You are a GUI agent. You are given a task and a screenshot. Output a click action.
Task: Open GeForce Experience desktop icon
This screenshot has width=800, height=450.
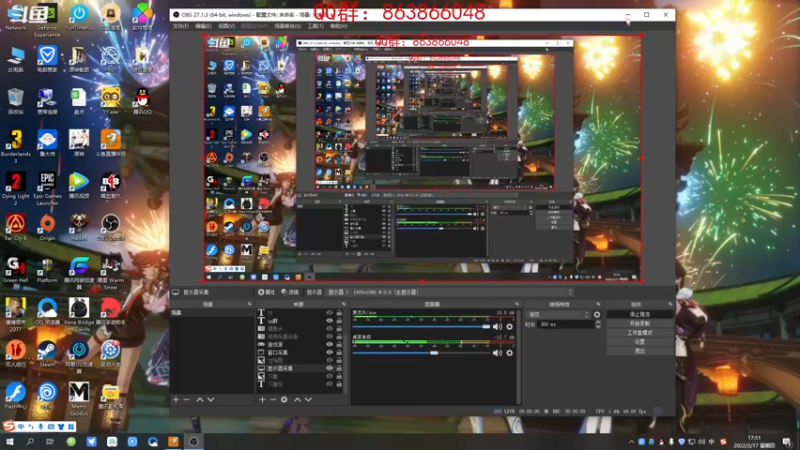pos(47,20)
